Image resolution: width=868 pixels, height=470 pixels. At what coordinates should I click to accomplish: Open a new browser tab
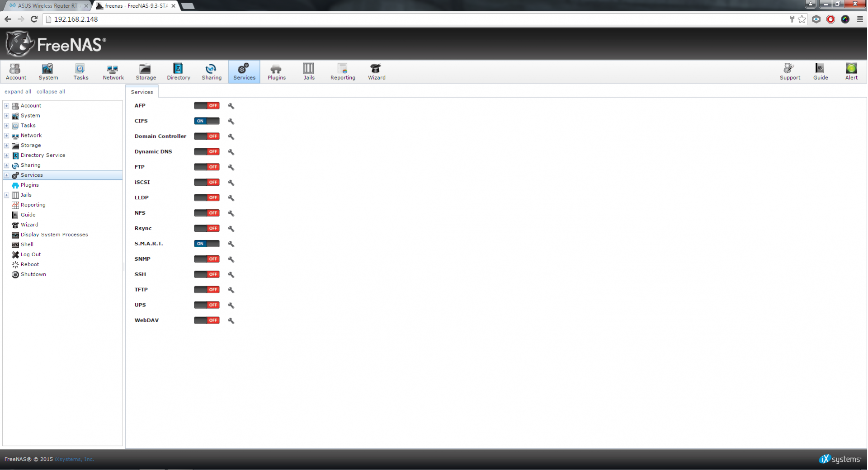188,6
